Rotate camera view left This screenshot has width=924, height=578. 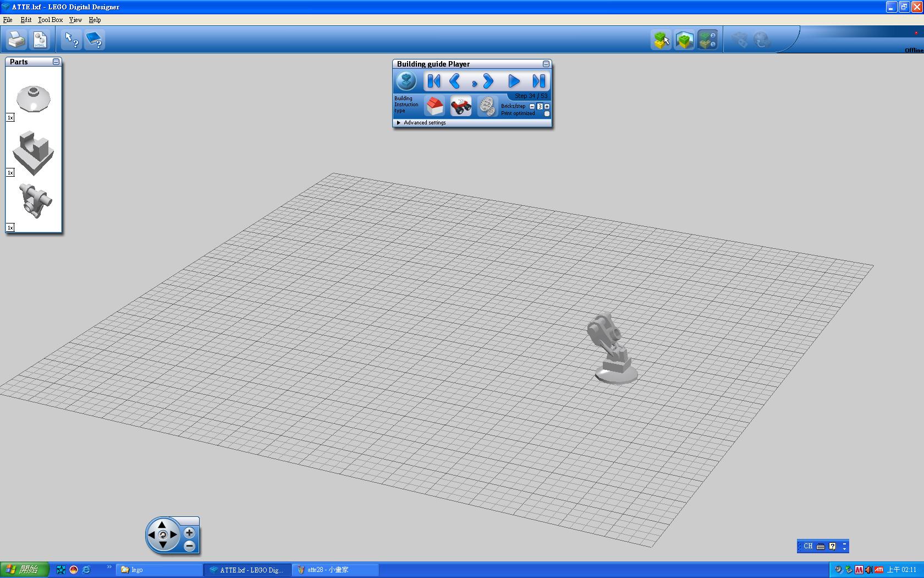[152, 535]
